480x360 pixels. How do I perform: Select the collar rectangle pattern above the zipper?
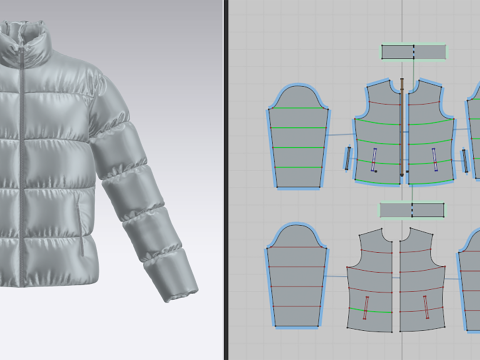(414, 52)
